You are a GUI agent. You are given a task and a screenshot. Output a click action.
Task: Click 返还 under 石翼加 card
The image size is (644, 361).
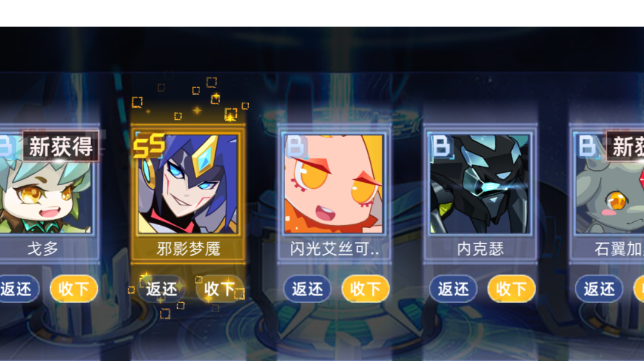[x=599, y=289]
